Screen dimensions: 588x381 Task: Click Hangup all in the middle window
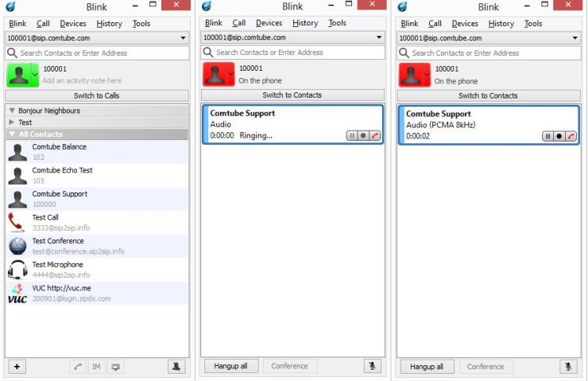(230, 366)
